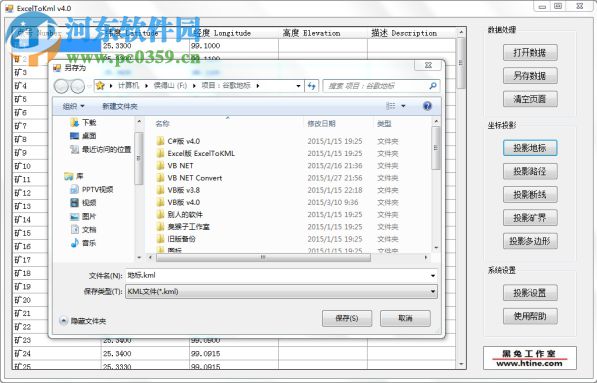Click the cell showing 99.1000

click(x=234, y=46)
